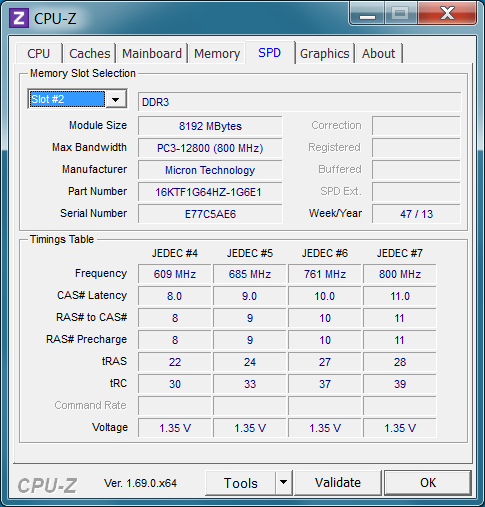Viewport: 485px width, 507px height.
Task: Switch to the Caches tab
Action: coord(90,53)
